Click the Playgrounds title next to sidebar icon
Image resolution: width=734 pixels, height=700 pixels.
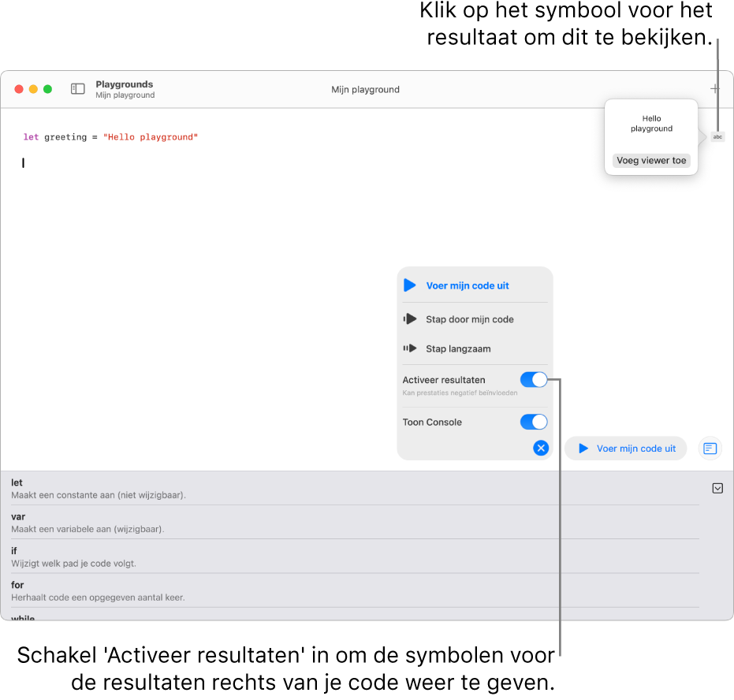click(x=124, y=84)
